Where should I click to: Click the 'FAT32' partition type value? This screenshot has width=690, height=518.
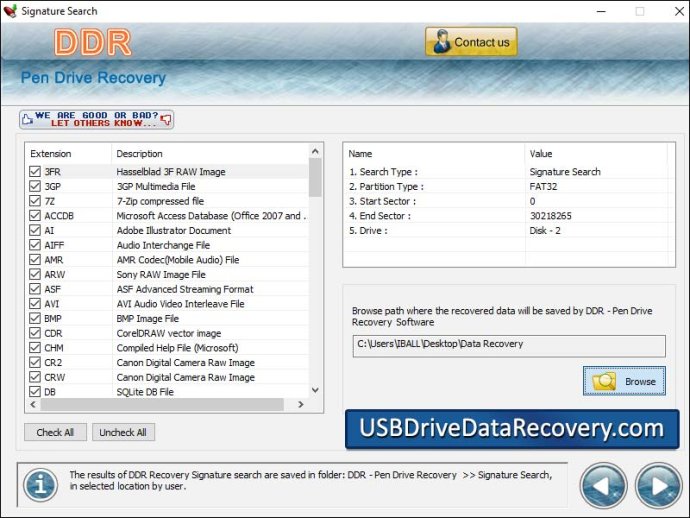point(543,186)
